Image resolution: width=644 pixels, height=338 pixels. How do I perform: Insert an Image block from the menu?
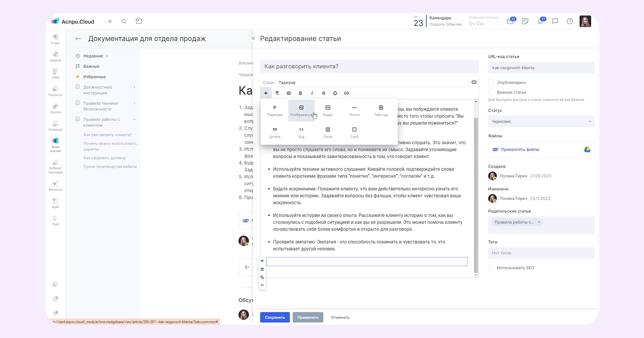click(301, 110)
